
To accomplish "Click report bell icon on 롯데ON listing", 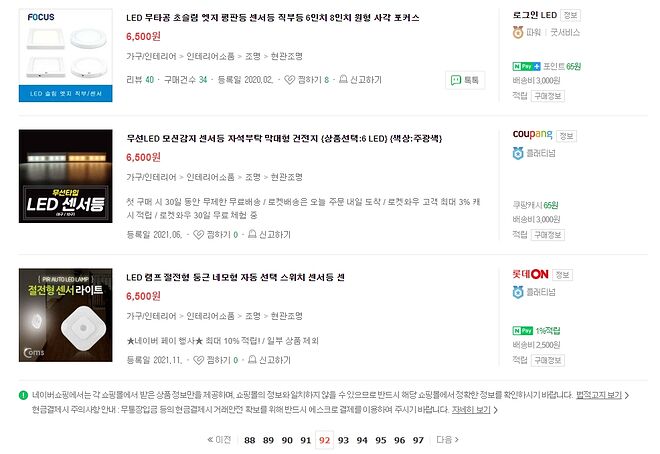I will (x=252, y=359).
